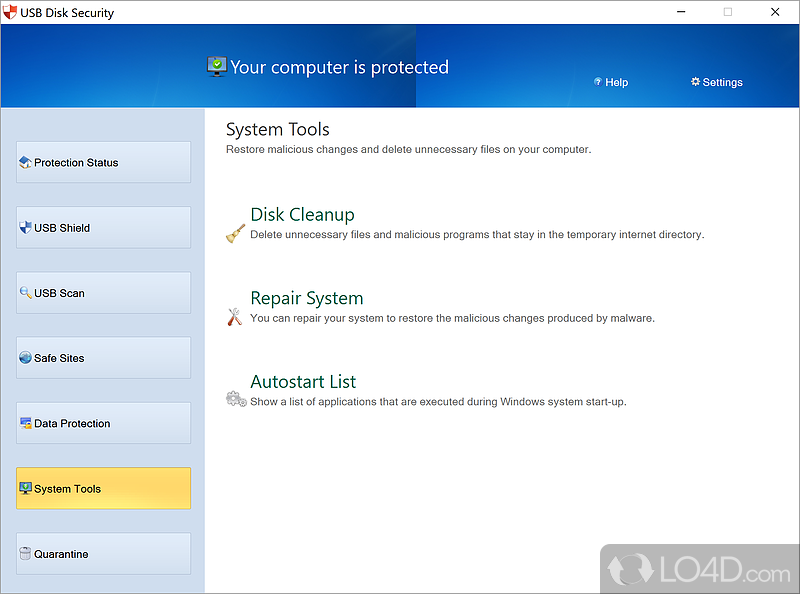Click the gears icon beside Autostart List
The image size is (800, 594).
(x=236, y=399)
